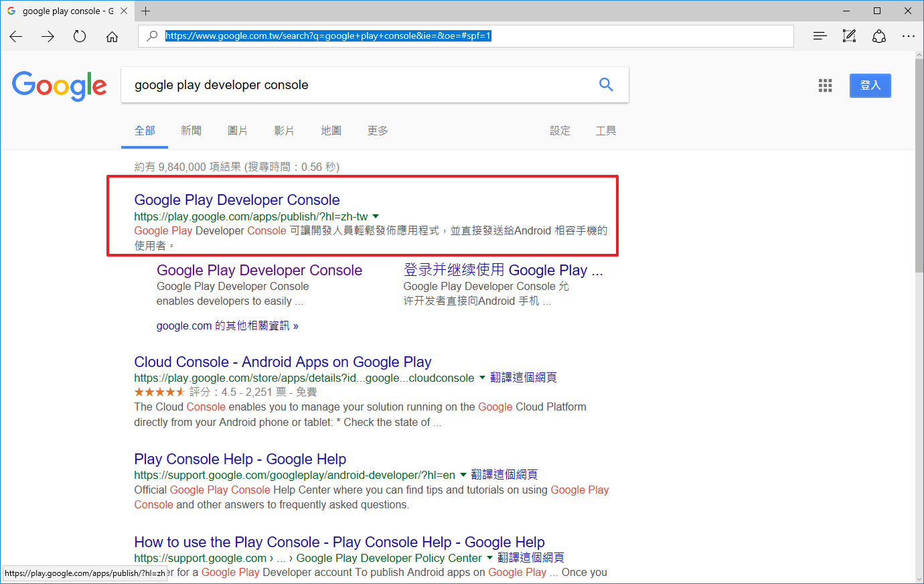Image resolution: width=924 pixels, height=584 pixels.
Task: Go back with the browser back arrow
Action: coord(16,36)
